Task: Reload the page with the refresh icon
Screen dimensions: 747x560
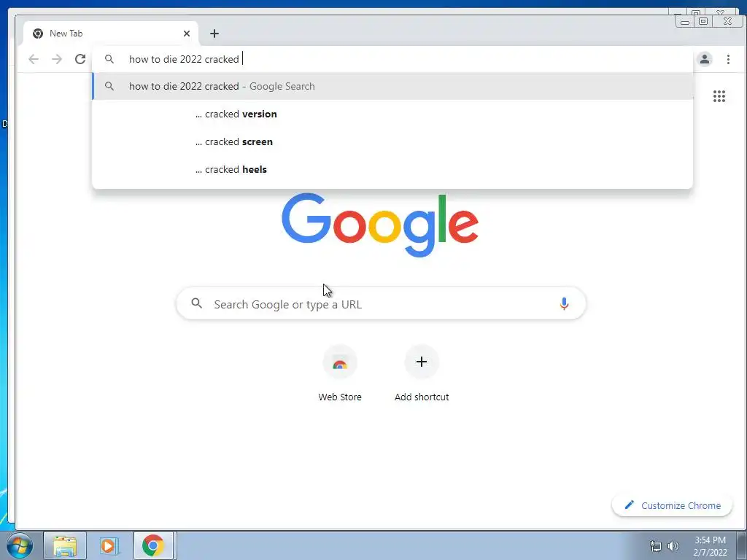Action: click(80, 59)
